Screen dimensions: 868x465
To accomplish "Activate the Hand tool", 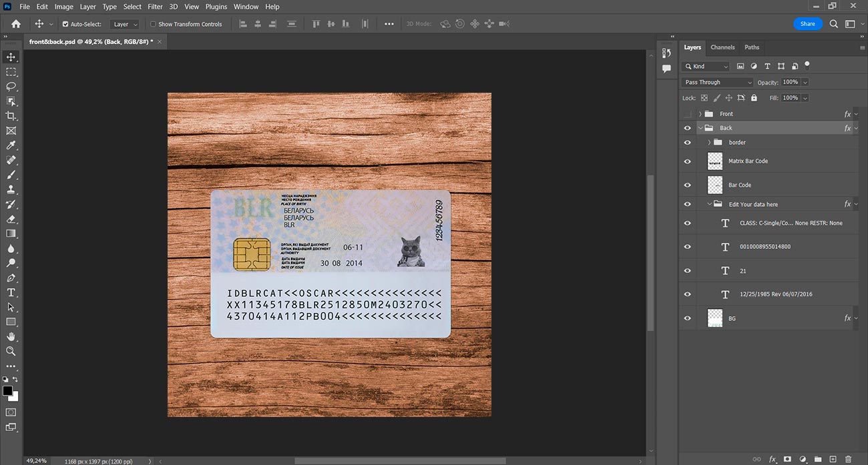I will point(11,336).
